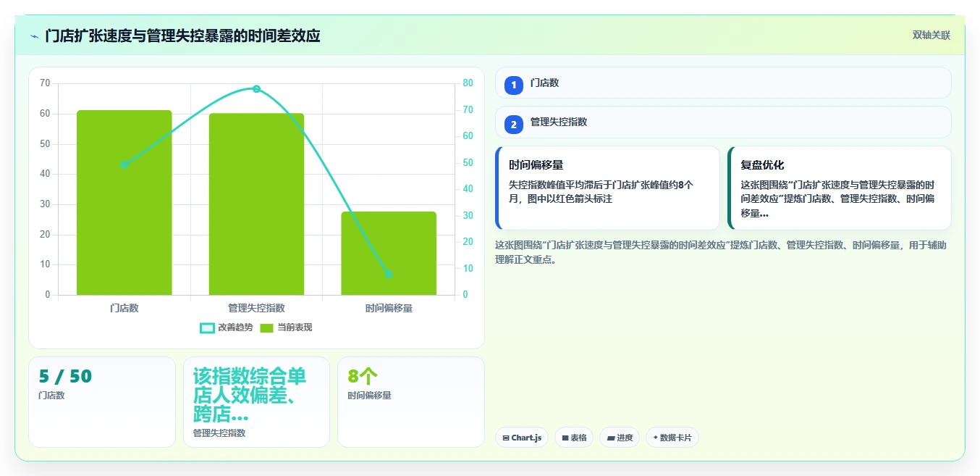Click the 管理失控指数 green bar
Screen dimensions: 980x476
256,204
